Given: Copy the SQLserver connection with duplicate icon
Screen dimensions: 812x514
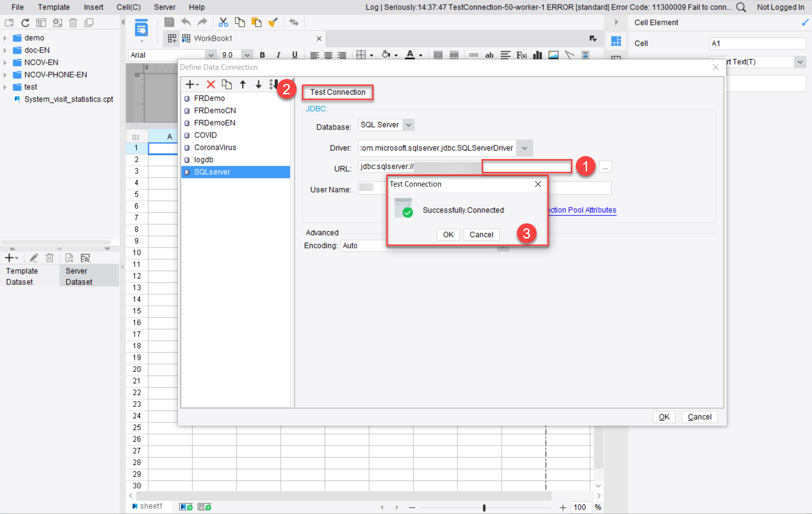Looking at the screenshot, I should pos(227,84).
